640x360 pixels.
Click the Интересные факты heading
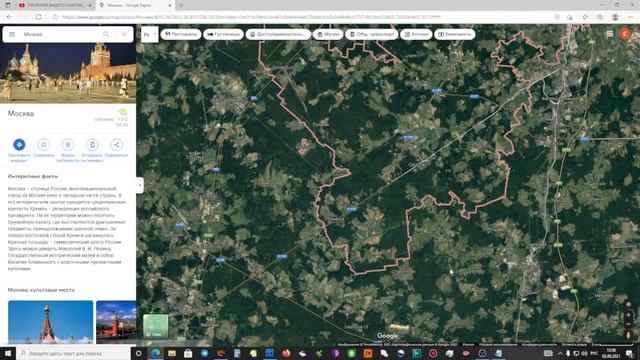pyautogui.click(x=33, y=176)
